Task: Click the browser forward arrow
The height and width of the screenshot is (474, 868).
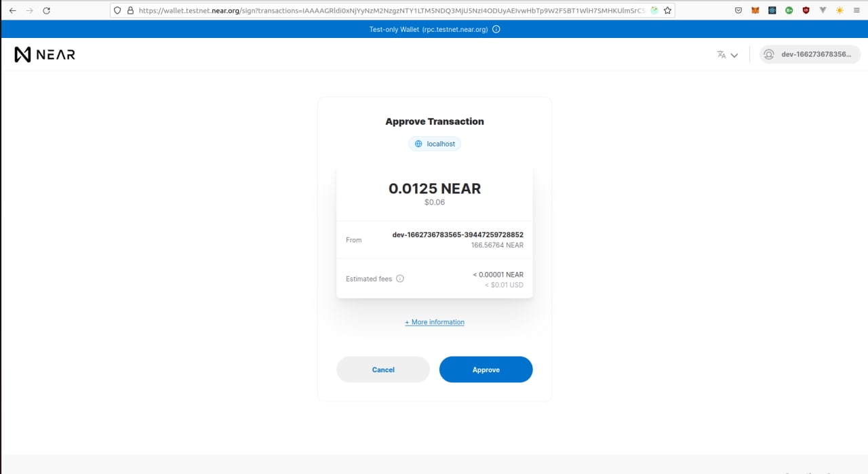Action: pyautogui.click(x=29, y=11)
